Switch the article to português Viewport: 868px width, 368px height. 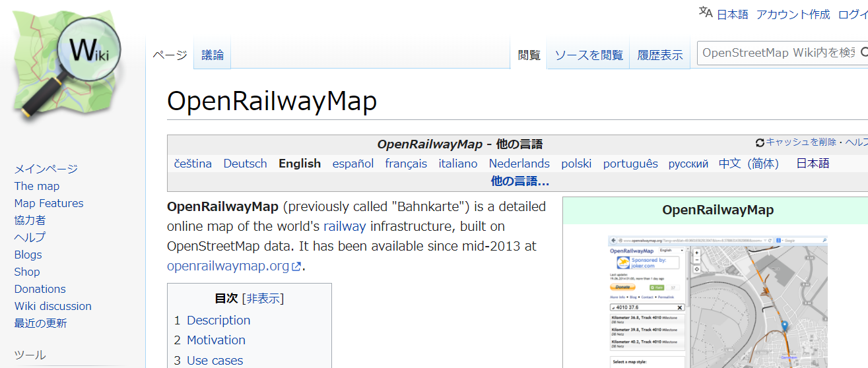630,164
